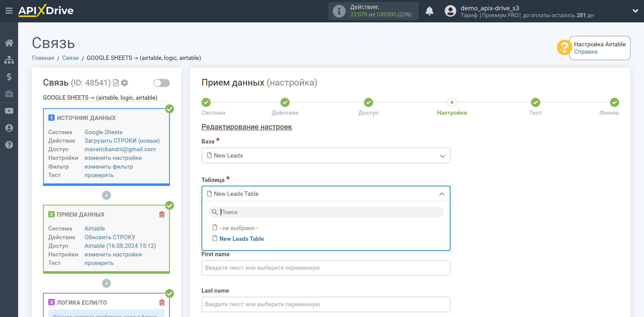Open the connections sitemap icon
The width and height of the screenshot is (644, 317).
click(9, 60)
